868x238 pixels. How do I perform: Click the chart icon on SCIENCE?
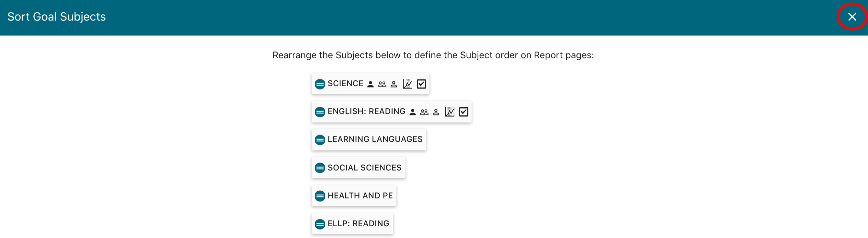[407, 84]
